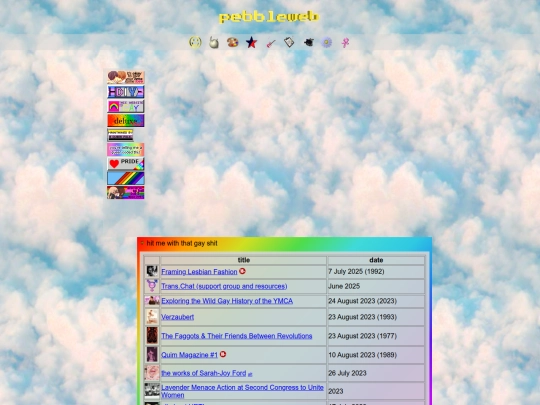Open the Verzaubert link
The width and height of the screenshot is (540, 405).
tap(177, 317)
